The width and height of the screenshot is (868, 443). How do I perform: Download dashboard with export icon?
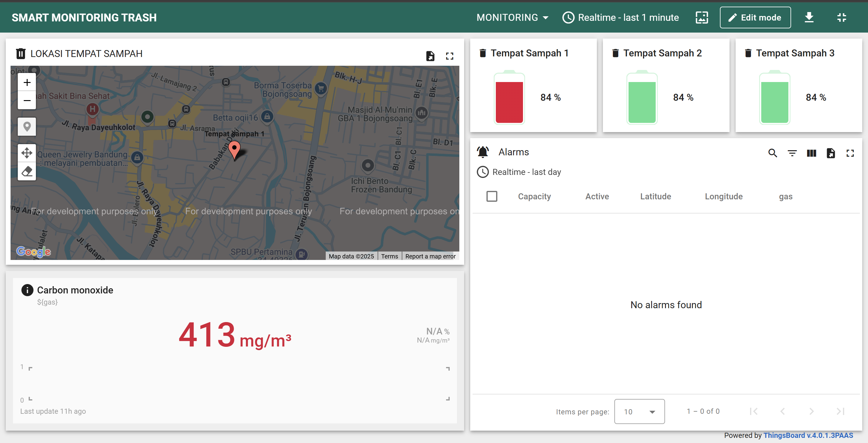809,17
